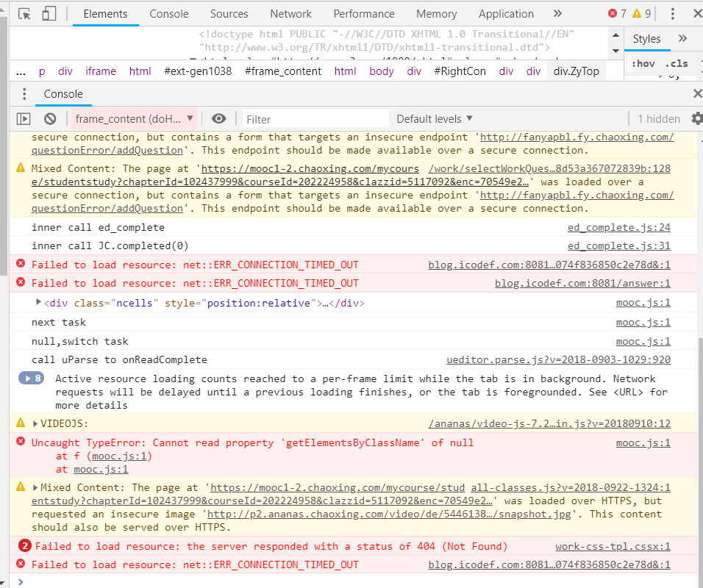Screen dimensions: 703x588
Task: Toggle the .cls element classes editor
Action: tap(677, 63)
